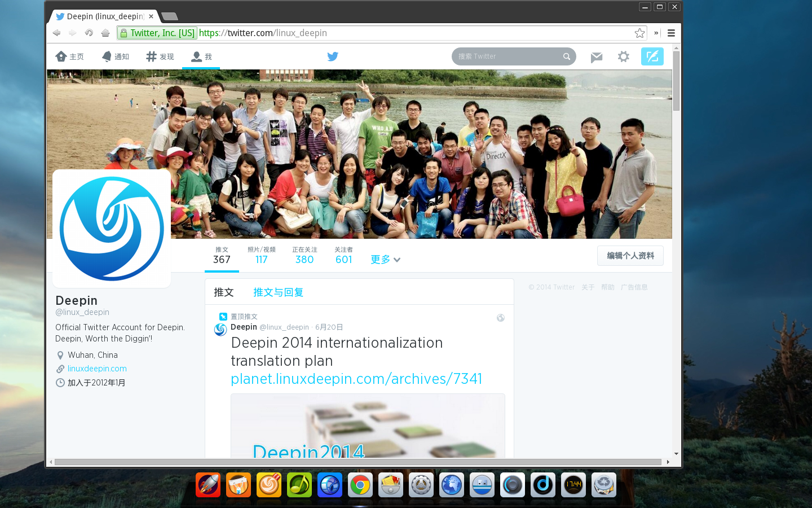Open the linuxdeepin.com website link
This screenshot has width=812, height=508.
97,369
